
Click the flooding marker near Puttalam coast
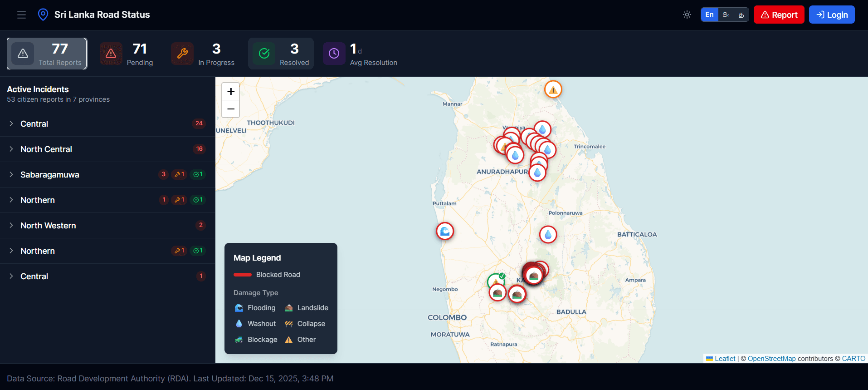(x=445, y=231)
